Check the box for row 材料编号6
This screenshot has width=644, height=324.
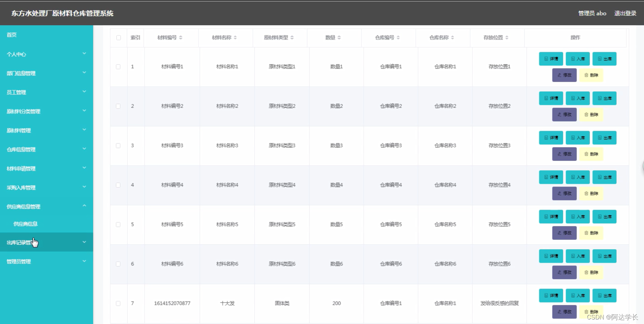[x=118, y=264]
